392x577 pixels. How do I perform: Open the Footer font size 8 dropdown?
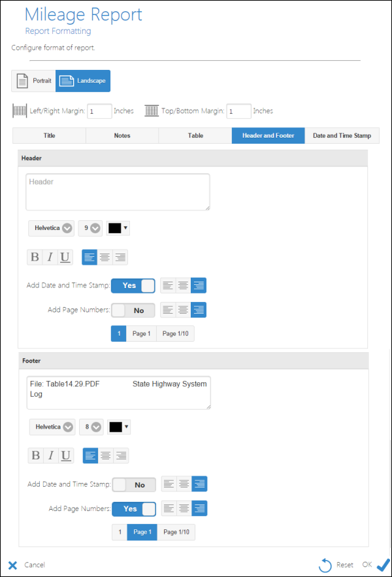91,427
